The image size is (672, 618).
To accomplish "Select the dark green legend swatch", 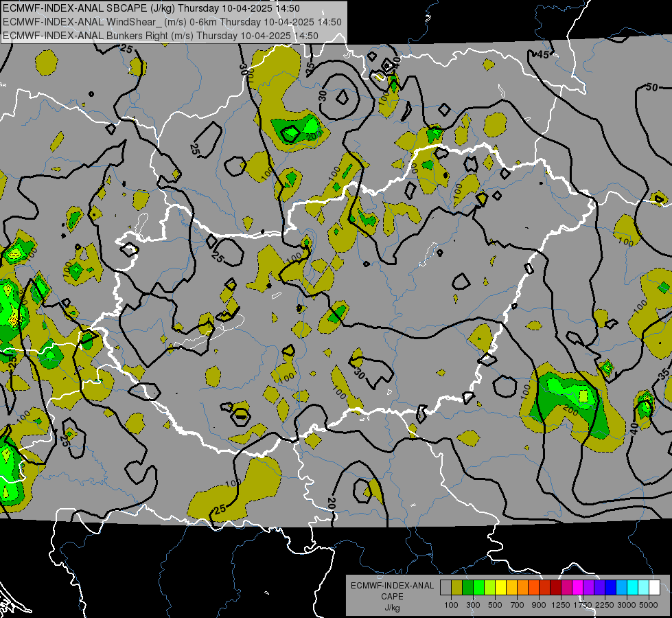I will point(467,588).
